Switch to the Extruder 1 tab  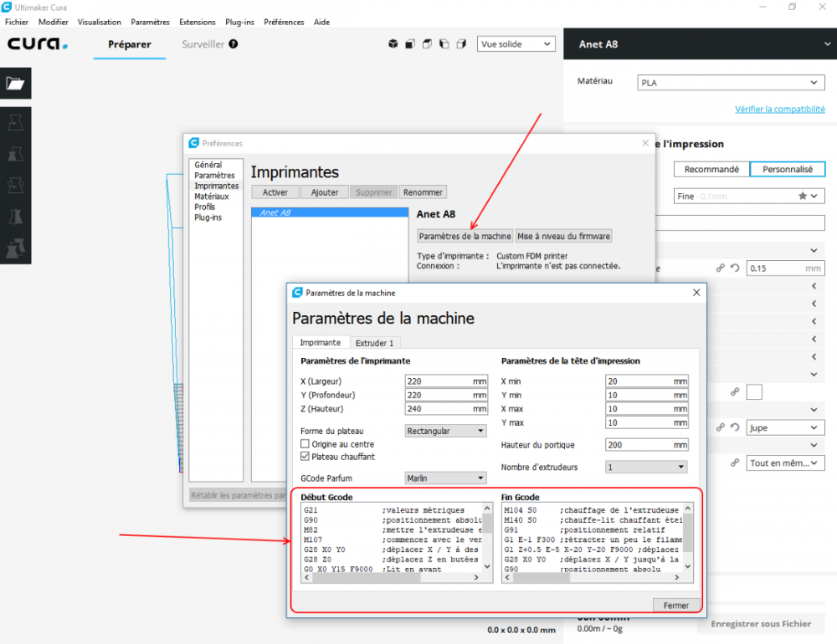[375, 343]
